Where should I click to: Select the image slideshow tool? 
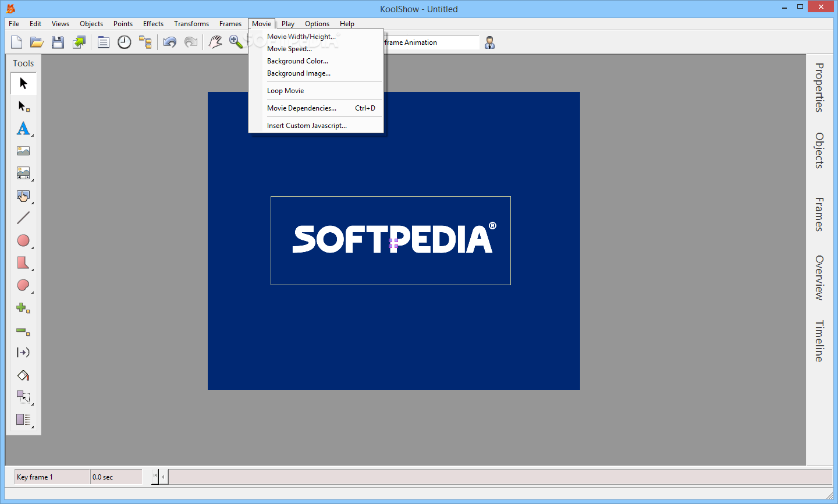pos(23,173)
